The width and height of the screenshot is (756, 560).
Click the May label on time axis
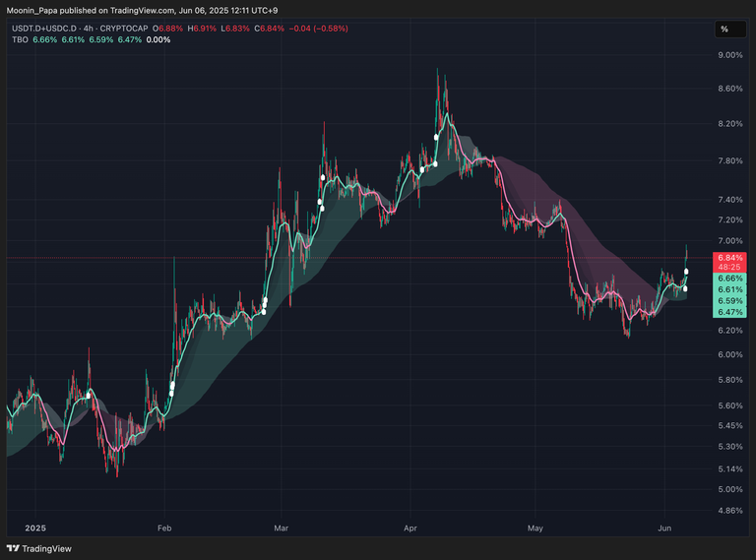pos(535,529)
